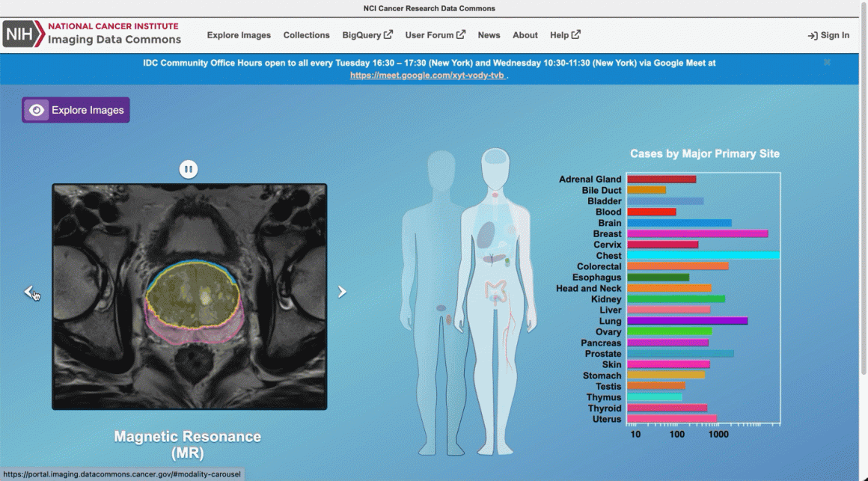This screenshot has height=481, width=868.
Task: Open Explore Images in the navigation bar
Action: pos(239,35)
